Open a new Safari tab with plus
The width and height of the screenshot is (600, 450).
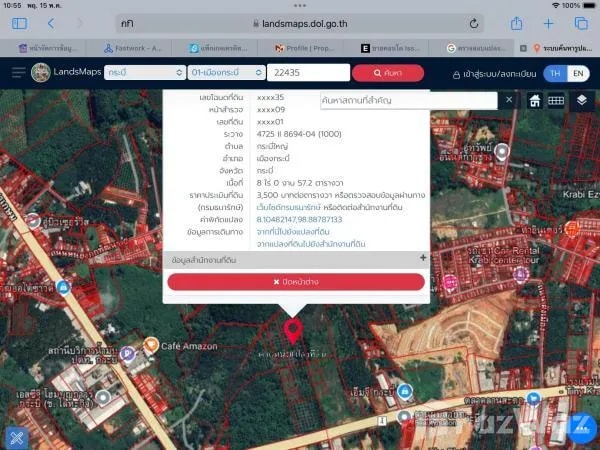tap(548, 22)
